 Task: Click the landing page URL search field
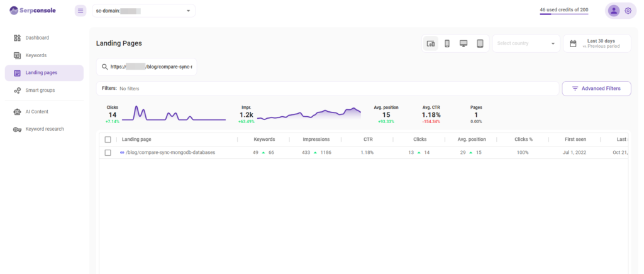click(147, 67)
